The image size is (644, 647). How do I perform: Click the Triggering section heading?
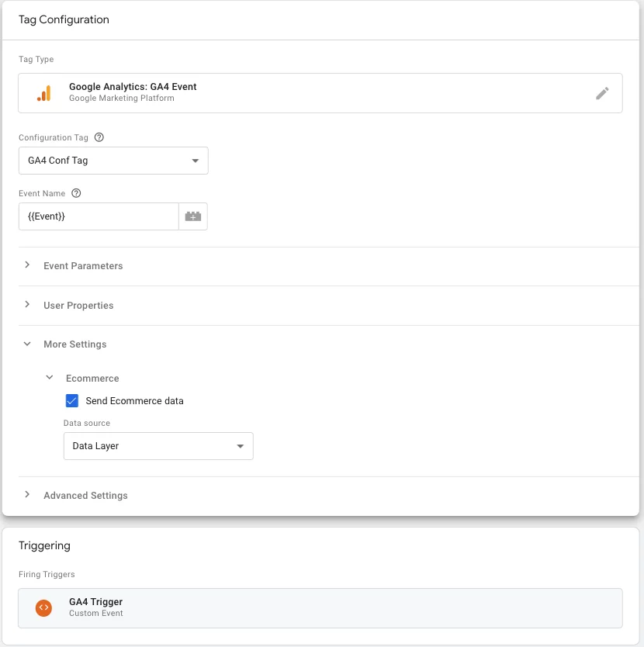click(x=44, y=545)
